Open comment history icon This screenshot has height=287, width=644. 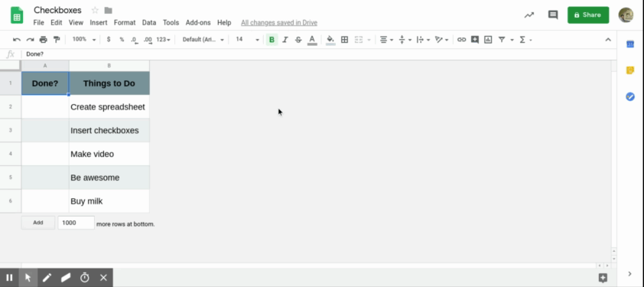553,15
